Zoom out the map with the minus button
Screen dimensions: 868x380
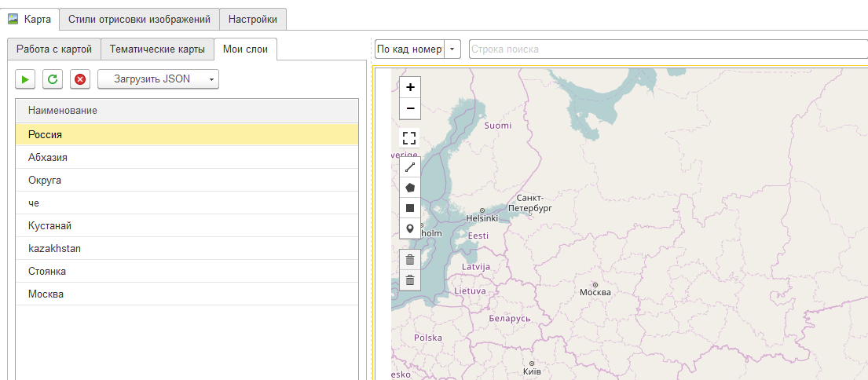pos(410,108)
